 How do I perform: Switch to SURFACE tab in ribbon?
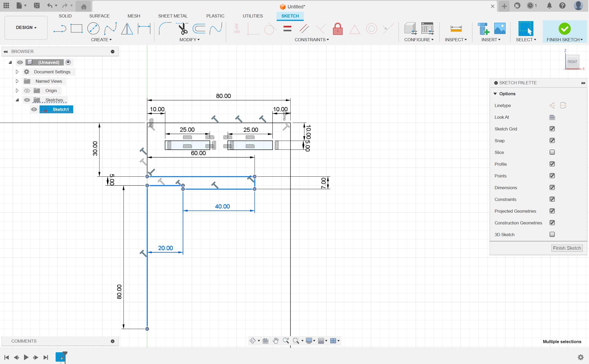(x=99, y=16)
